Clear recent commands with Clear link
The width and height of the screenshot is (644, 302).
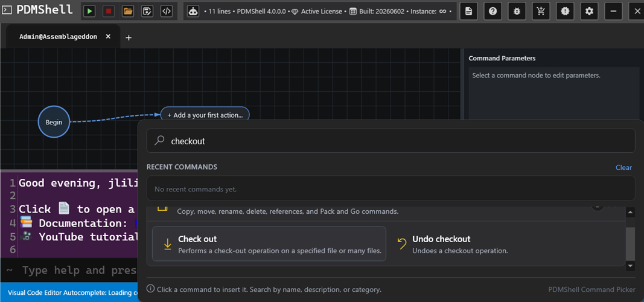point(623,167)
